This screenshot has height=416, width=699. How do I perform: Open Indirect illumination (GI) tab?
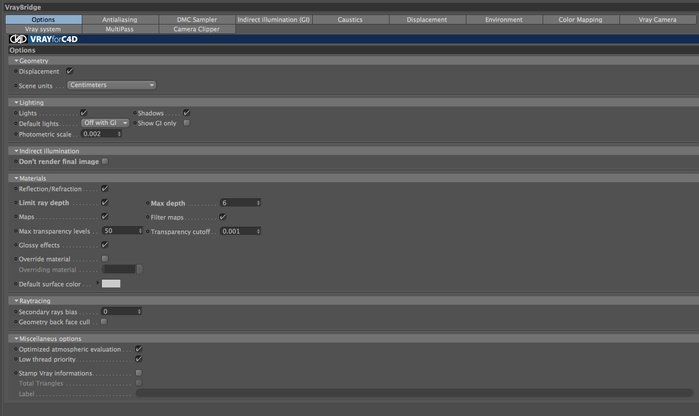point(273,20)
